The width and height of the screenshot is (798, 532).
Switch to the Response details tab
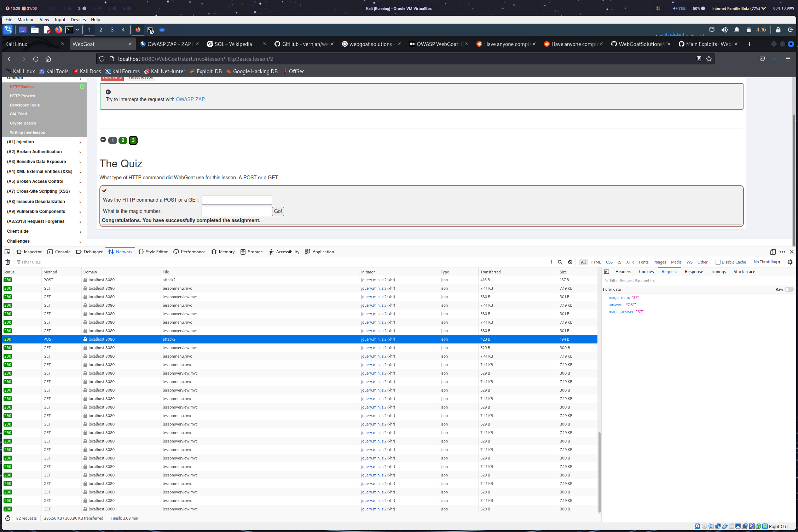tap(694, 272)
